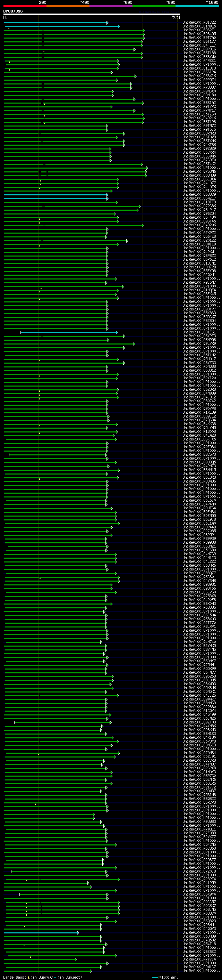Select the UniRef100_P30742 label
This screenshot has height=980, width=222.
(x=199, y=401)
